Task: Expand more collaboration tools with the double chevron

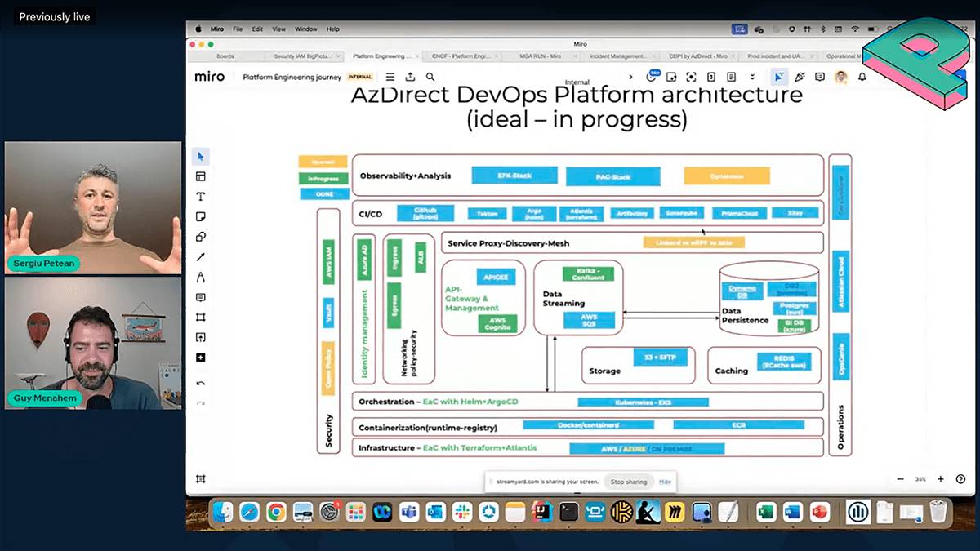Action: (752, 77)
